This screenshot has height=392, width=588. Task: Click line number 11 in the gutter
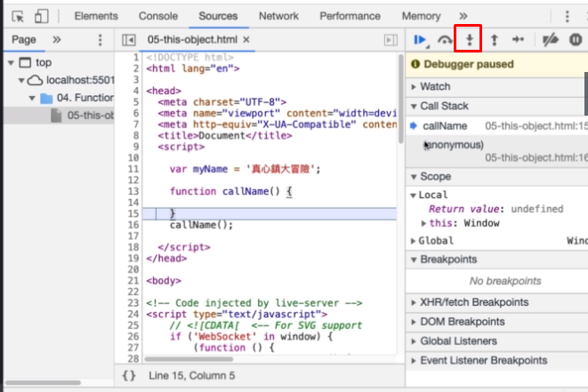[133, 169]
